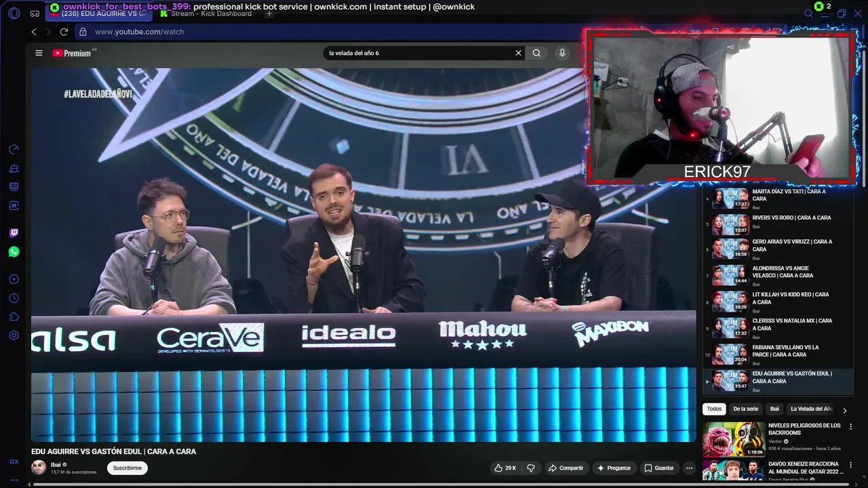This screenshot has height=488, width=868.
Task: Open Ibai channel name link
Action: click(x=56, y=465)
